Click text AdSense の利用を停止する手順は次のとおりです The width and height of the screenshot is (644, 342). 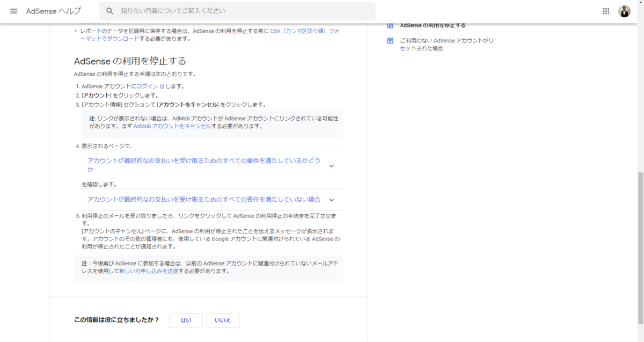(x=135, y=74)
